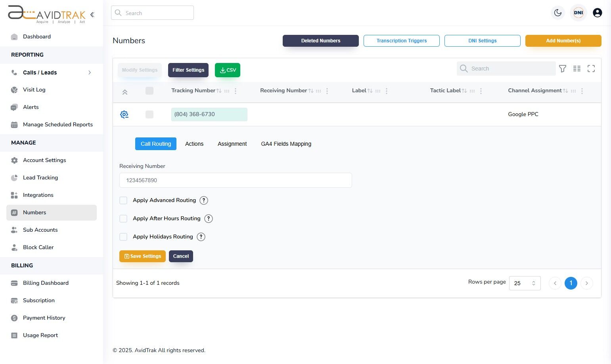Image resolution: width=611 pixels, height=364 pixels.
Task: Go to the next page arrow
Action: [x=587, y=283]
